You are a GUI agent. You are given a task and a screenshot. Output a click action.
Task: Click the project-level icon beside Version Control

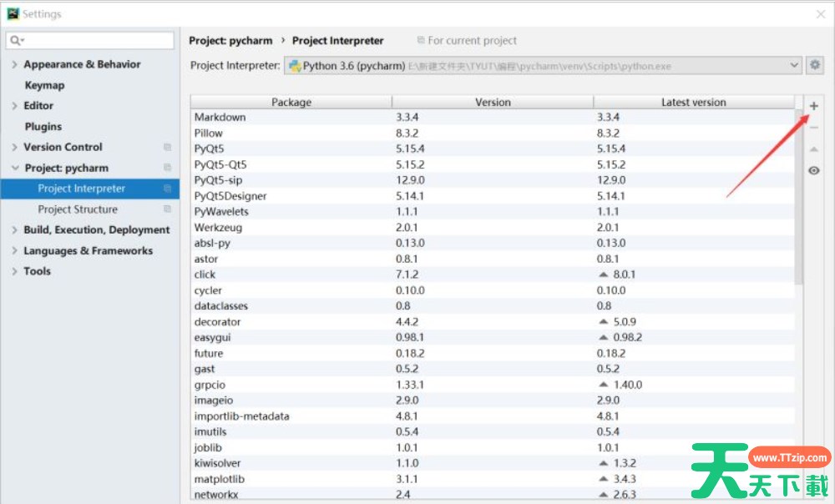pyautogui.click(x=167, y=147)
